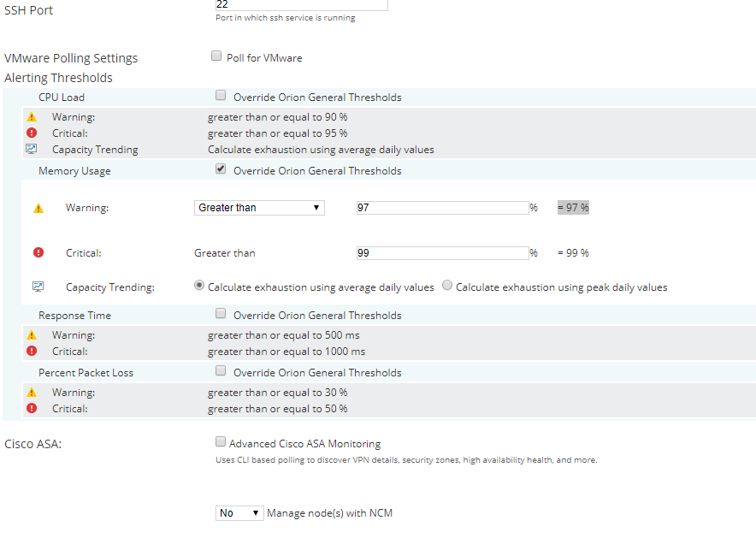Select Calculate exhaustion using peak daily values
756x550 pixels.
pos(447,286)
